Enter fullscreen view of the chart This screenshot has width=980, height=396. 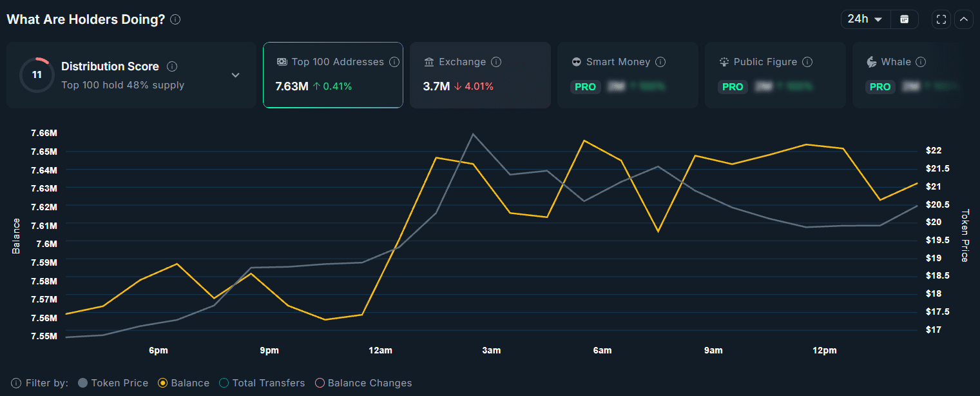(x=941, y=19)
